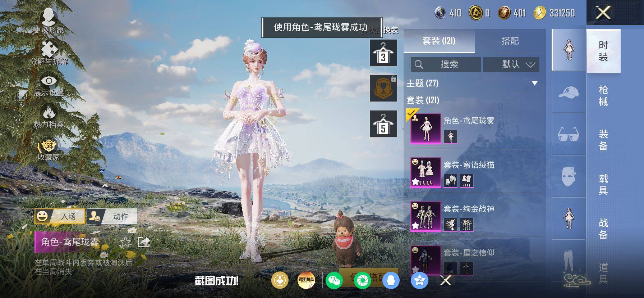Open 枪械 firearms menu
This screenshot has width=644, height=298.
point(603,96)
